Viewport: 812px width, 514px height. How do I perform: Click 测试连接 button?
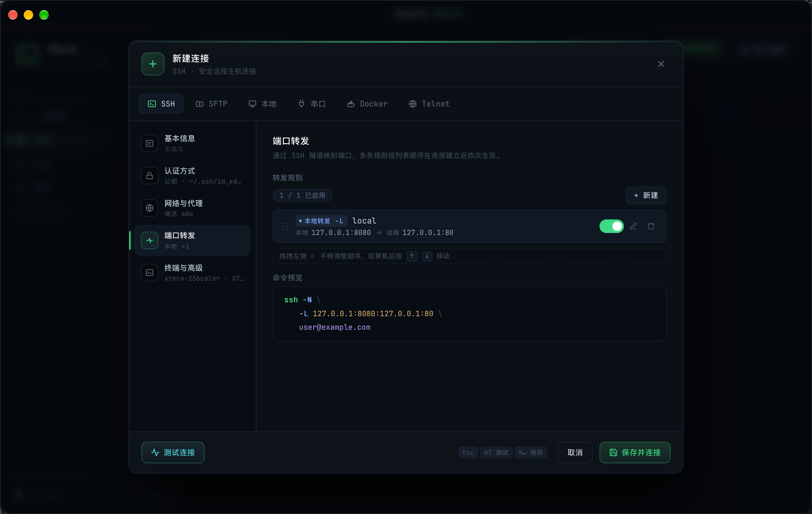[173, 452]
